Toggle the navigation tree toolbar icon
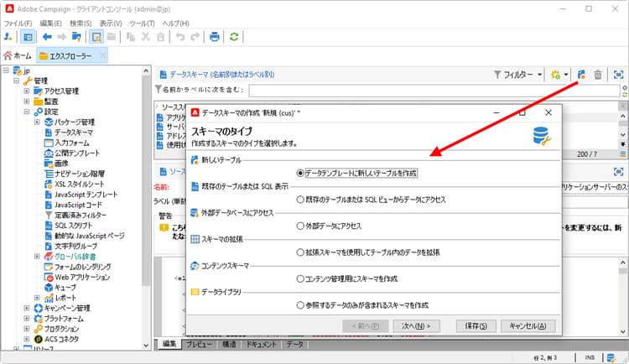 pyautogui.click(x=28, y=37)
